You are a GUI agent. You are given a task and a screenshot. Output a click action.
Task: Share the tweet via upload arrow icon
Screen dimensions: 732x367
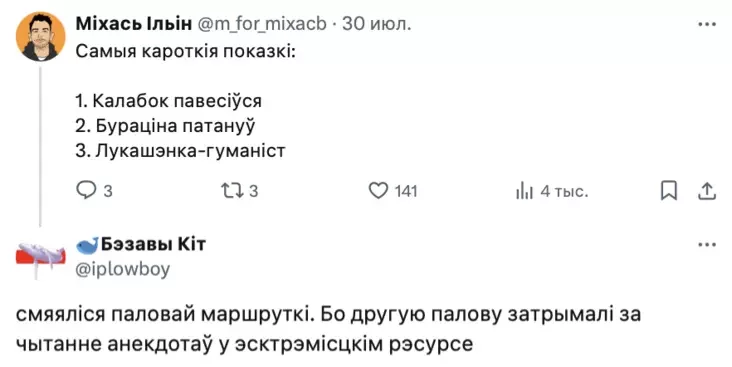click(x=707, y=191)
